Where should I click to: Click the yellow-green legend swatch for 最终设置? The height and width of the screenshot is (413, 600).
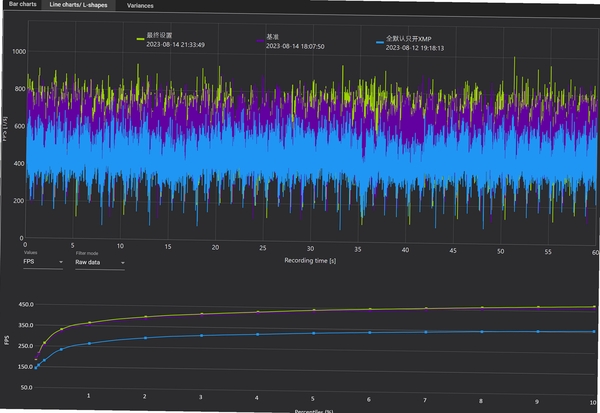click(140, 39)
